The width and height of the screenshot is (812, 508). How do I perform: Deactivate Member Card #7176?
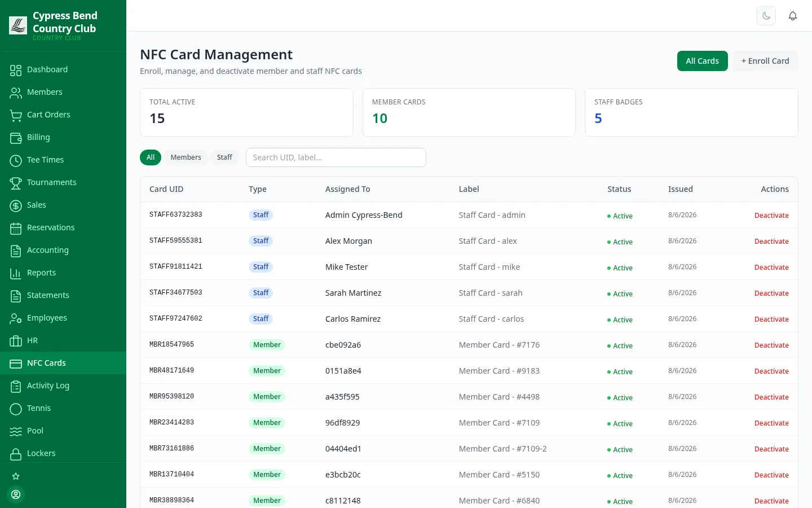click(x=771, y=345)
